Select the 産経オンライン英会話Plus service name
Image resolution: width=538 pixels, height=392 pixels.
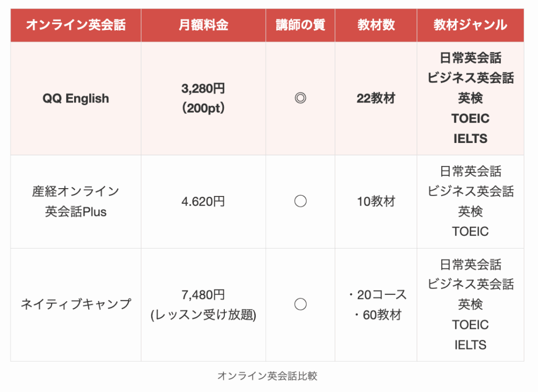click(x=76, y=201)
